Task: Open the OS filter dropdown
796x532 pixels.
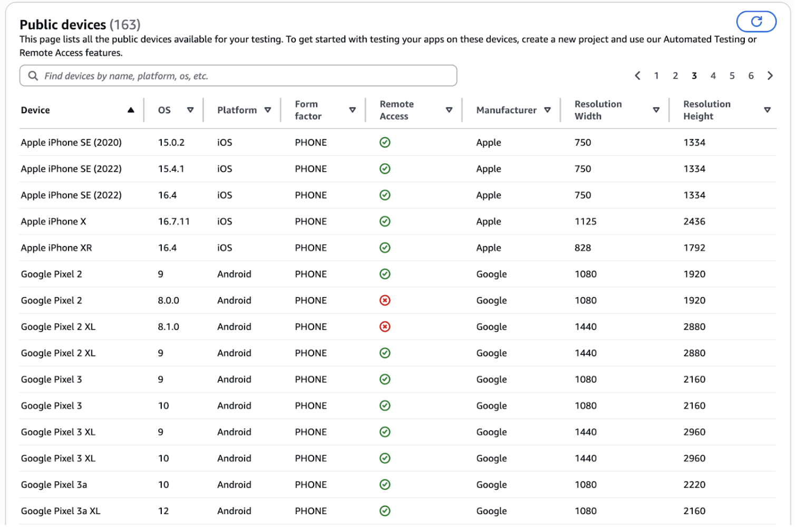Action: pos(190,110)
